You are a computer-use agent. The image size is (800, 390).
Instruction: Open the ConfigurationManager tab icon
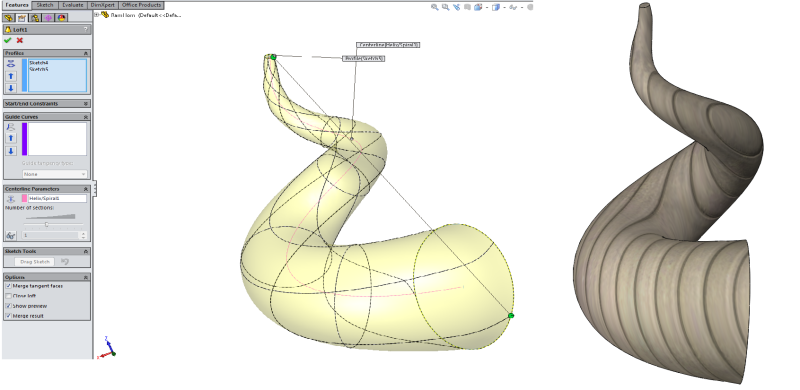pyautogui.click(x=35, y=18)
